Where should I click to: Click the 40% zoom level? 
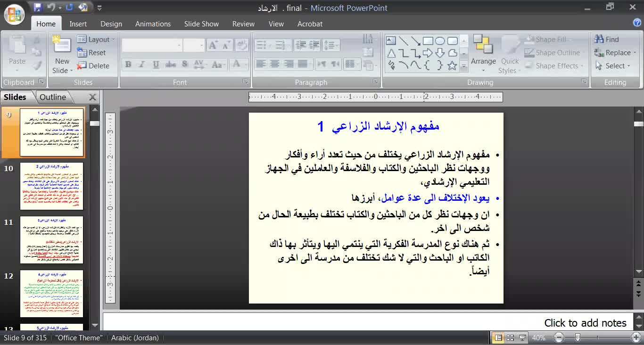pyautogui.click(x=539, y=337)
